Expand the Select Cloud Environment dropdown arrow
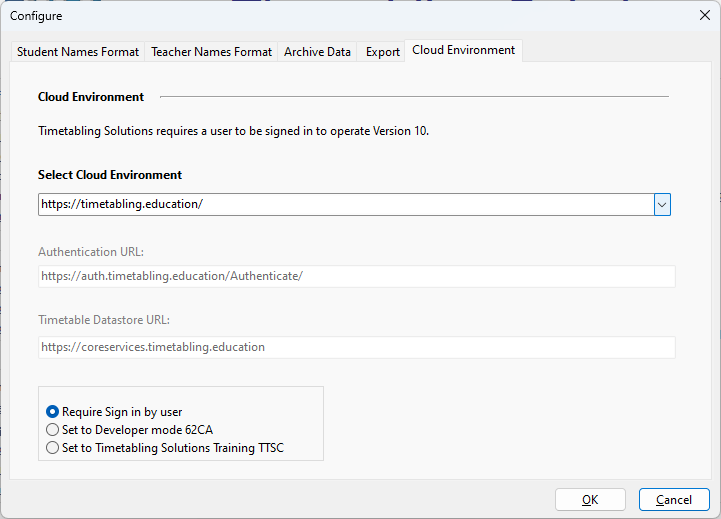The width and height of the screenshot is (721, 519). pos(662,205)
